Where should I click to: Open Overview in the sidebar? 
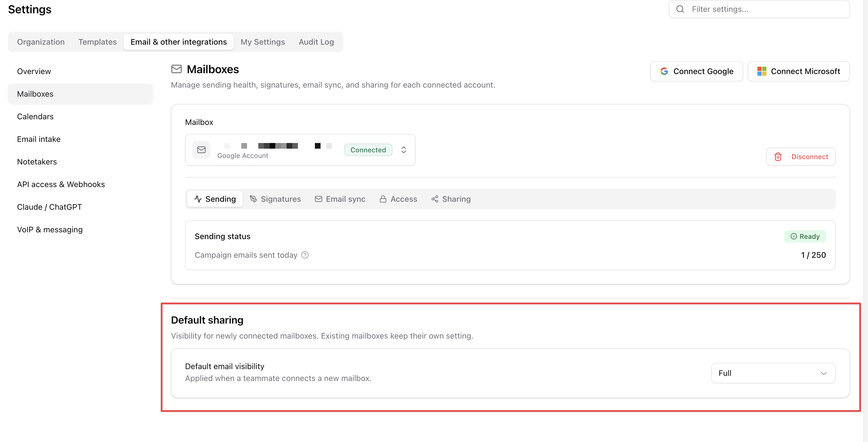pos(80,71)
